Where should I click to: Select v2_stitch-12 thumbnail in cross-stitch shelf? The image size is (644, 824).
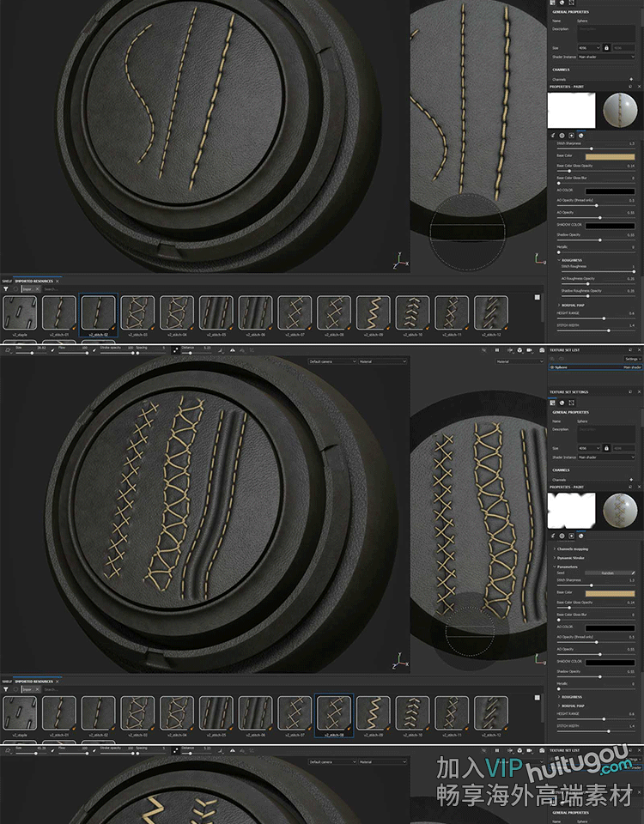pyautogui.click(x=491, y=713)
